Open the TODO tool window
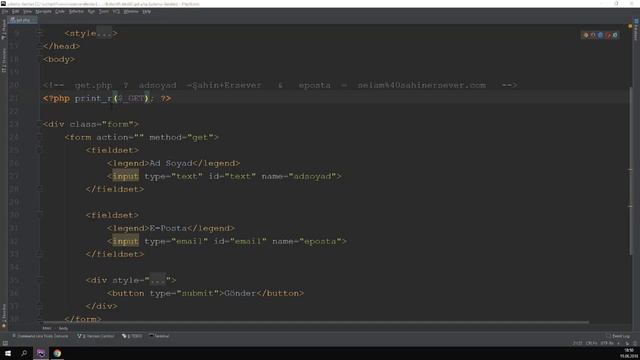The image size is (640, 360). [132, 336]
